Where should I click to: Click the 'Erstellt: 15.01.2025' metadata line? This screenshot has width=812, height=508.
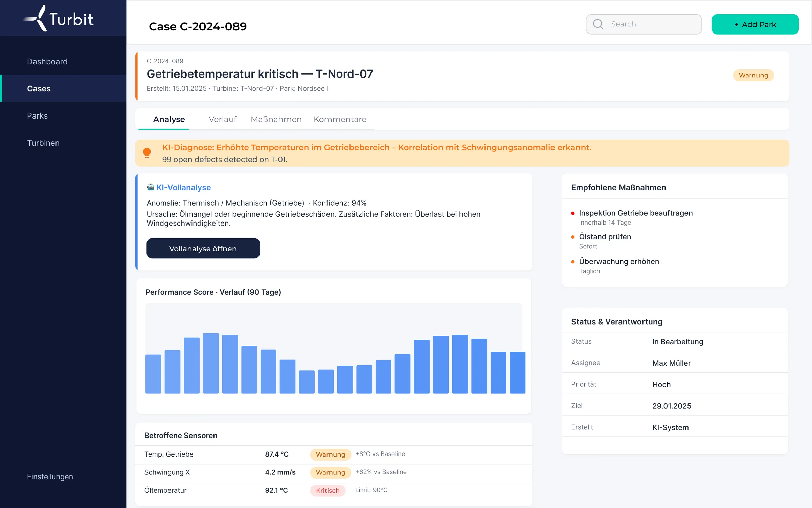(237, 88)
